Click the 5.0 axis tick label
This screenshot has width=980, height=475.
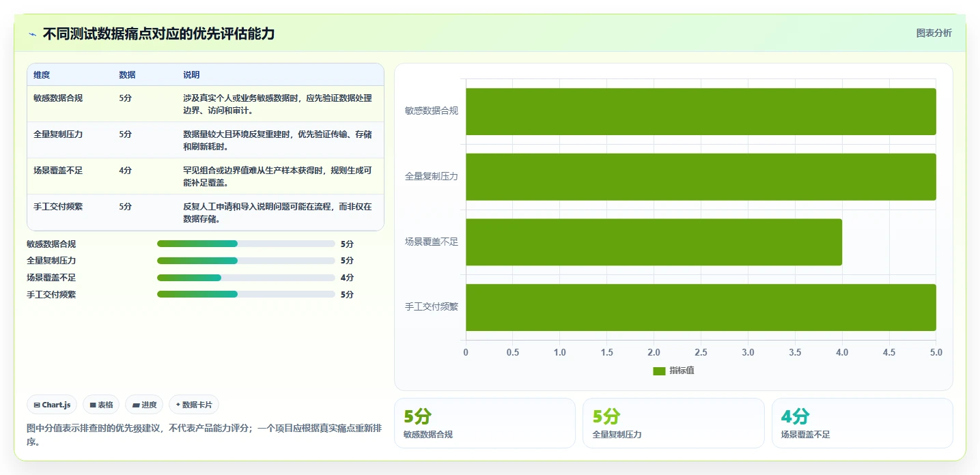[936, 352]
